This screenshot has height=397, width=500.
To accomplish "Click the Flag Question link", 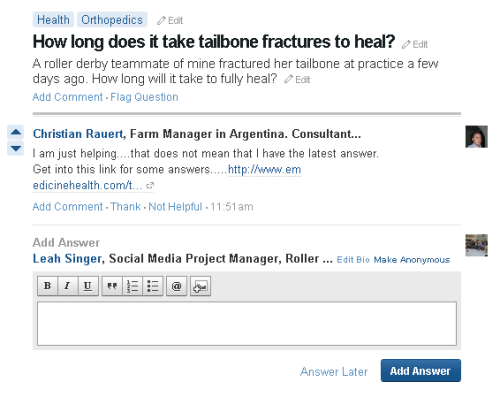I will pos(144,97).
